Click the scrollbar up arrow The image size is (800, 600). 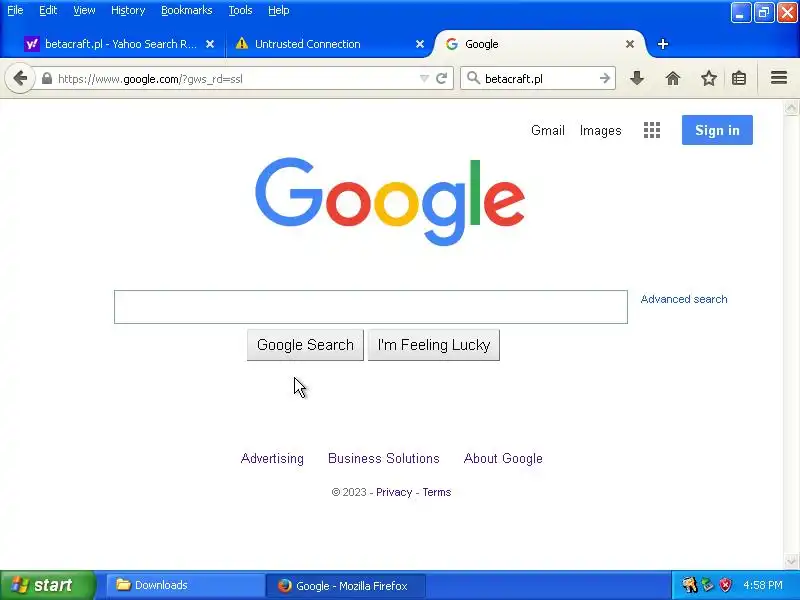pos(791,108)
